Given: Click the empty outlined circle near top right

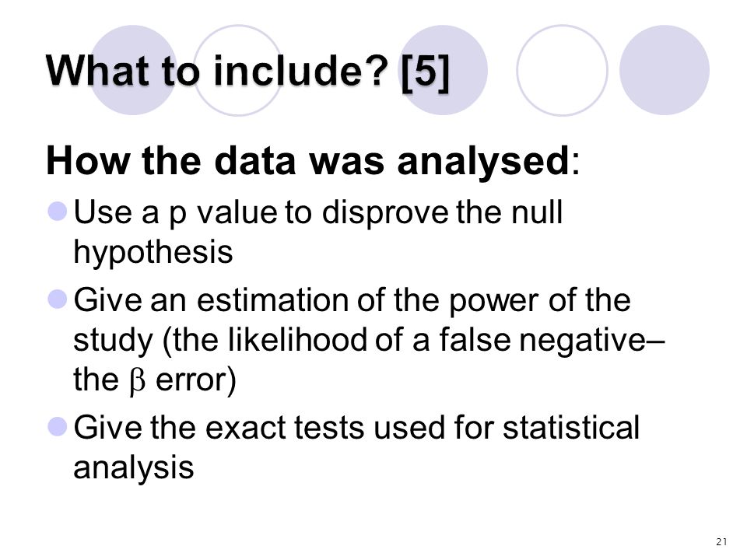Looking at the screenshot, I should point(562,70).
